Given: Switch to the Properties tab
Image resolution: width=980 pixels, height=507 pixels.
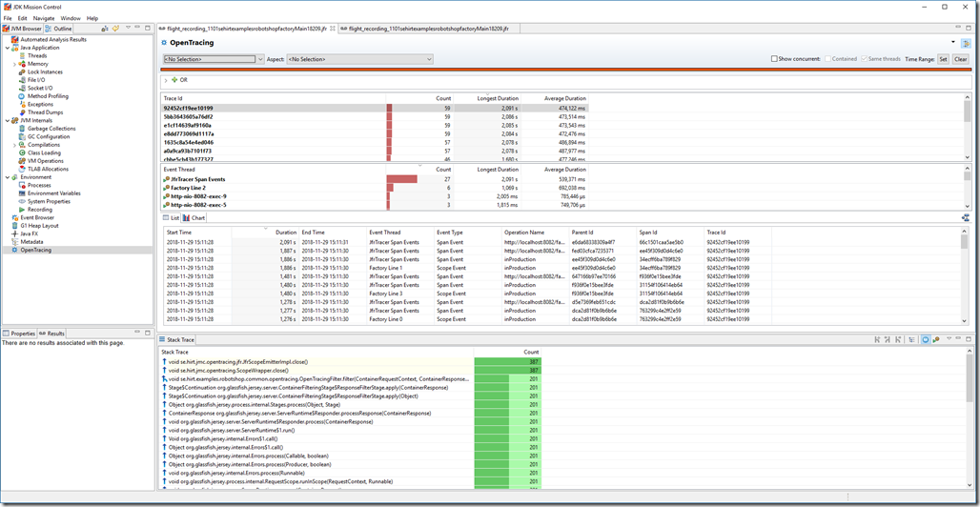Looking at the screenshot, I should (19, 334).
